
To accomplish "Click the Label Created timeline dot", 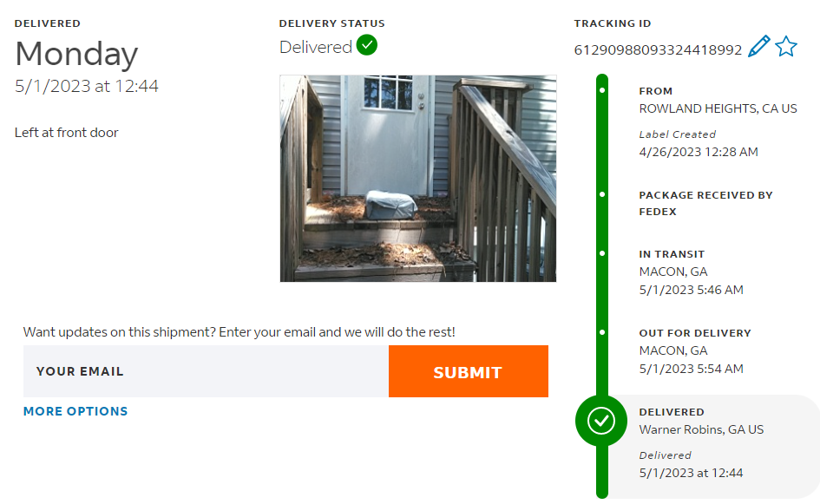I will click(x=602, y=90).
